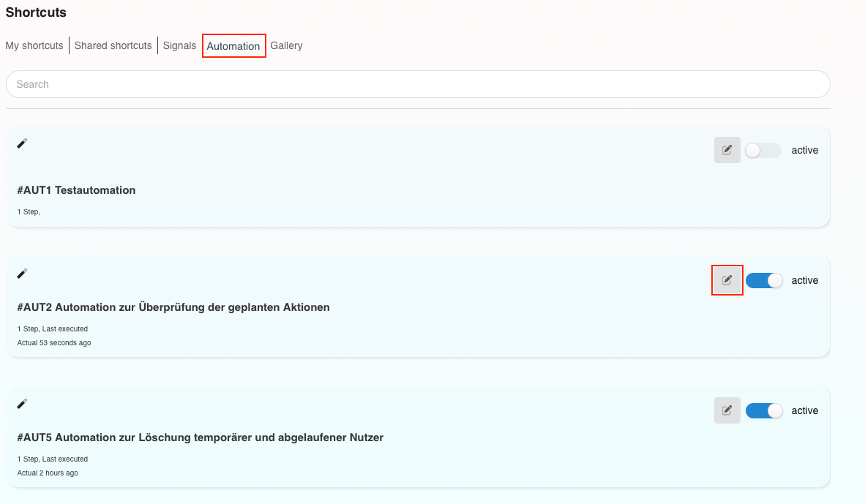The width and height of the screenshot is (865, 504).
Task: Click the pencil icon on the #AUT5 automation card
Action: click(22, 404)
